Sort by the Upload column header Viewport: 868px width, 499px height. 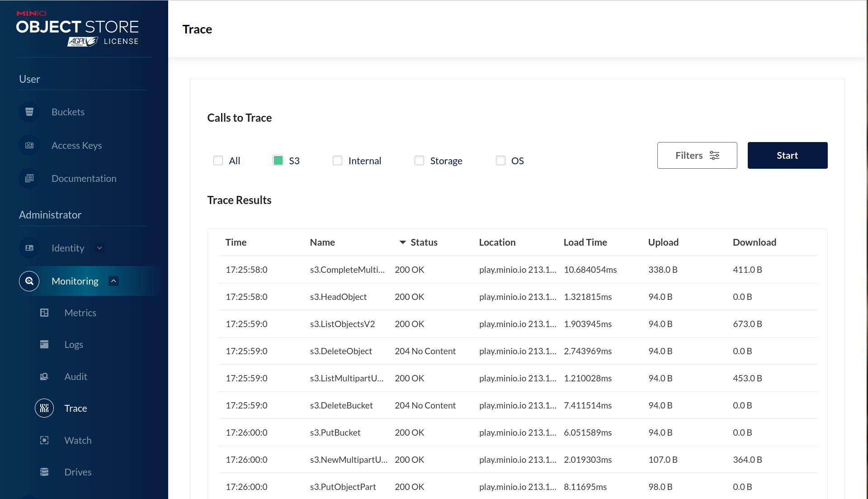tap(663, 242)
